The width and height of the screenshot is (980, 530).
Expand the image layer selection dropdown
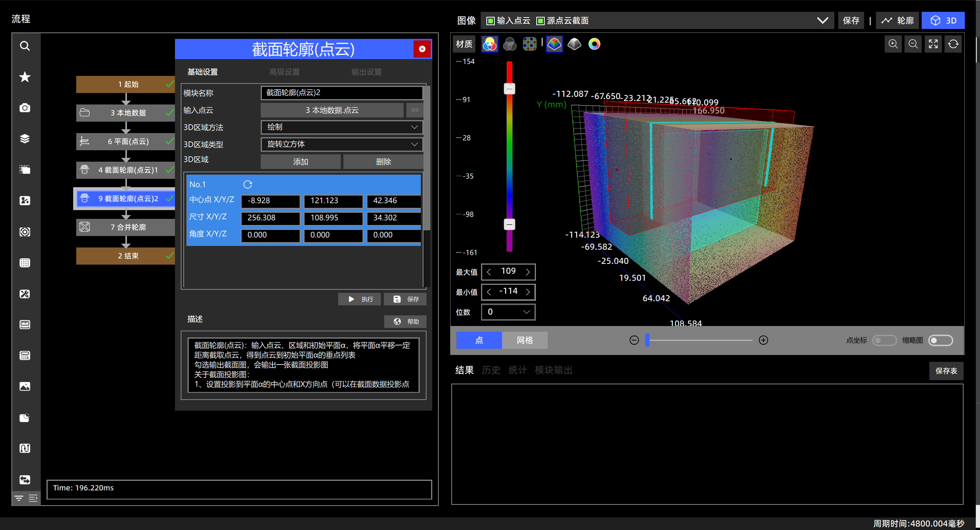click(823, 21)
